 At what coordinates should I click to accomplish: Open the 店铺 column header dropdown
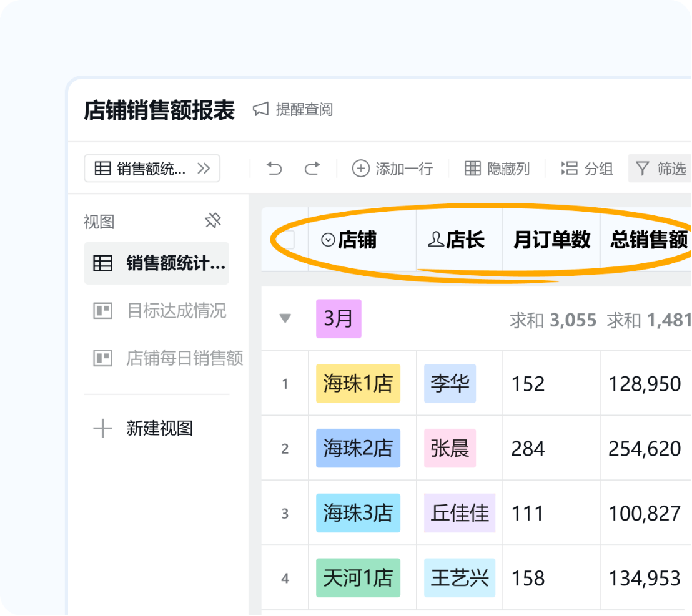329,240
